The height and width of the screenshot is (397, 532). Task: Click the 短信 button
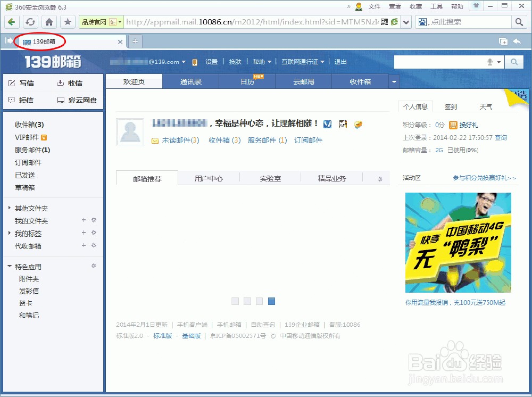pyautogui.click(x=21, y=100)
